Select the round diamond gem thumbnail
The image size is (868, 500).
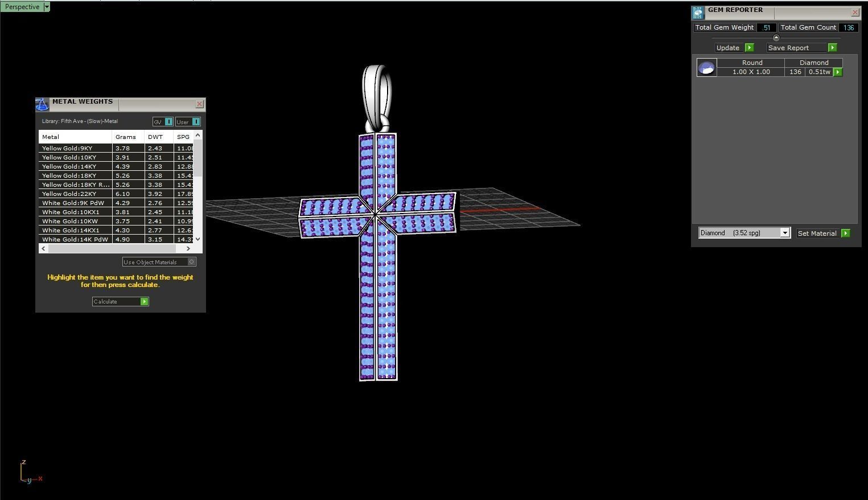click(x=707, y=68)
